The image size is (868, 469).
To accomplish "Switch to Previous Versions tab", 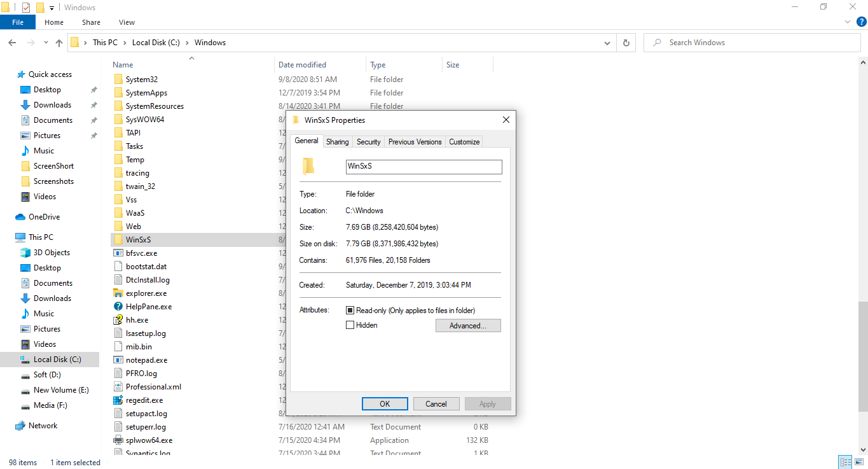I will point(415,142).
